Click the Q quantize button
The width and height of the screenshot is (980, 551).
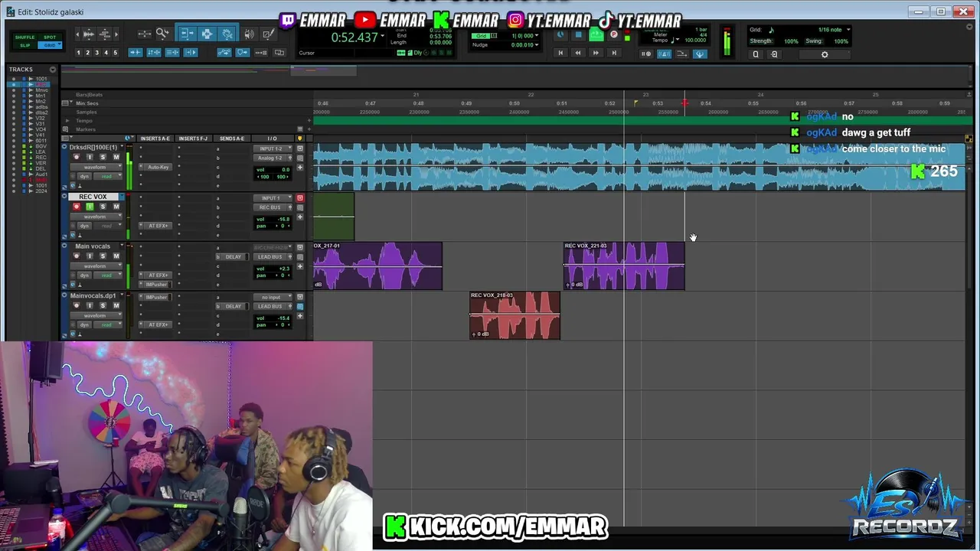756,54
